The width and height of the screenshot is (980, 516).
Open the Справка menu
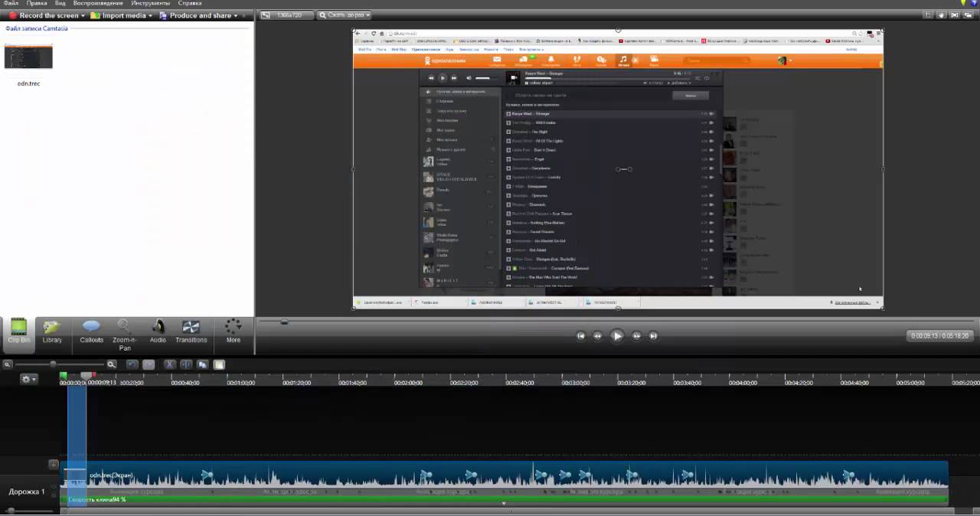point(190,3)
